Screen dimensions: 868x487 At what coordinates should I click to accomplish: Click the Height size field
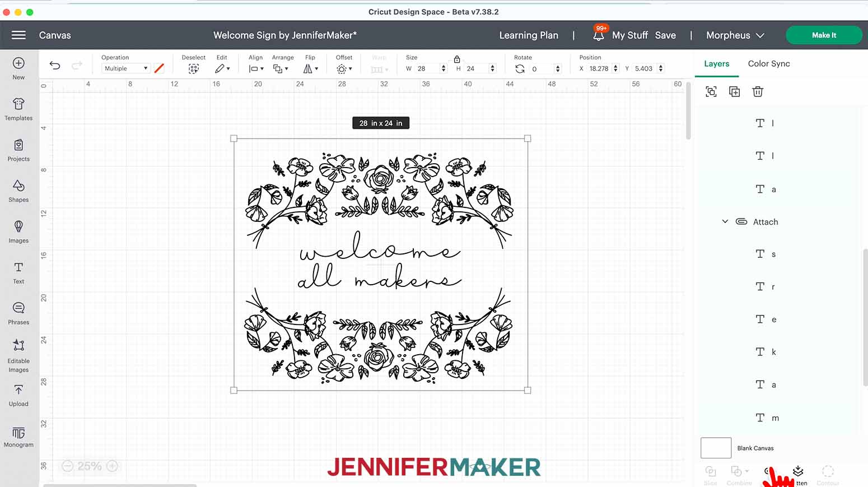476,68
